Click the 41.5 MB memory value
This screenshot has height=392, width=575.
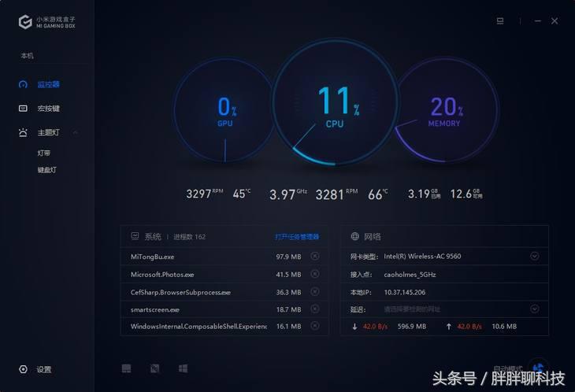click(288, 275)
